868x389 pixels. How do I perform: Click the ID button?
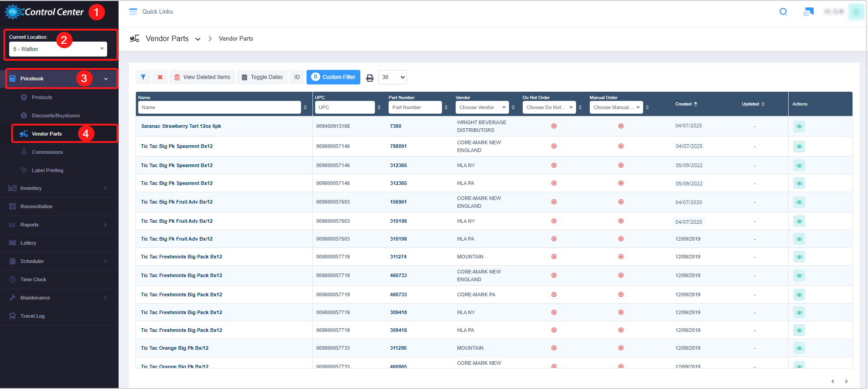pyautogui.click(x=297, y=77)
